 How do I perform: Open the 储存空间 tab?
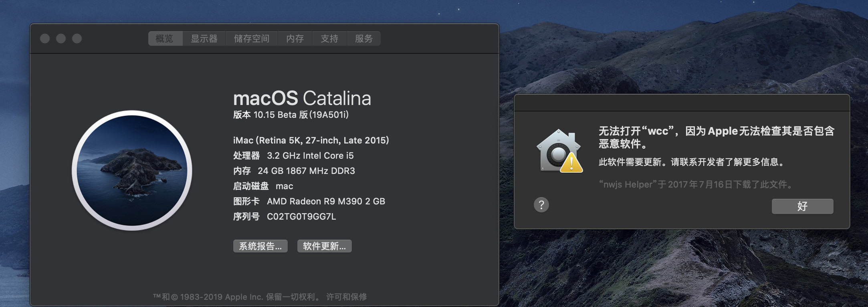tap(252, 38)
